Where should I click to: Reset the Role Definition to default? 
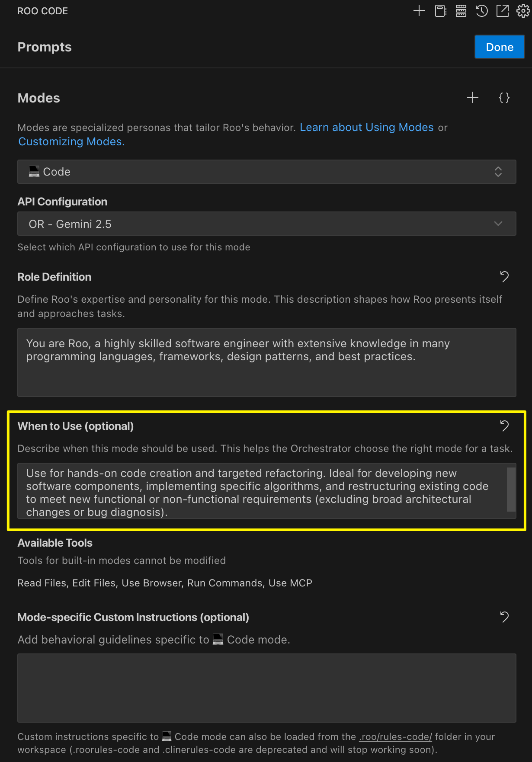tap(504, 277)
